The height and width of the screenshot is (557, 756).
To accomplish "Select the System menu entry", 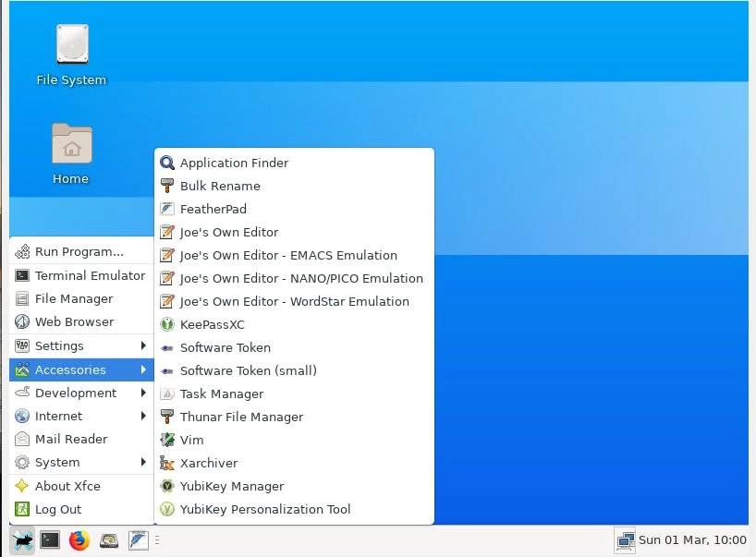I will pos(81,462).
